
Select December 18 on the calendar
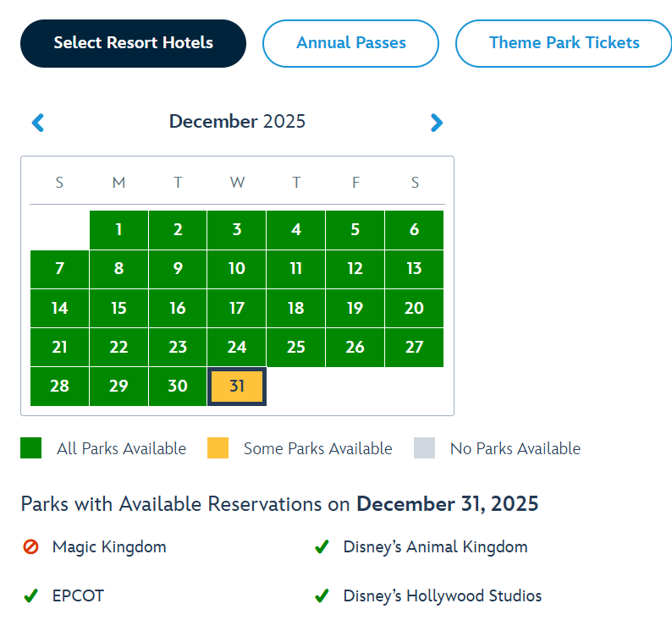(x=295, y=309)
